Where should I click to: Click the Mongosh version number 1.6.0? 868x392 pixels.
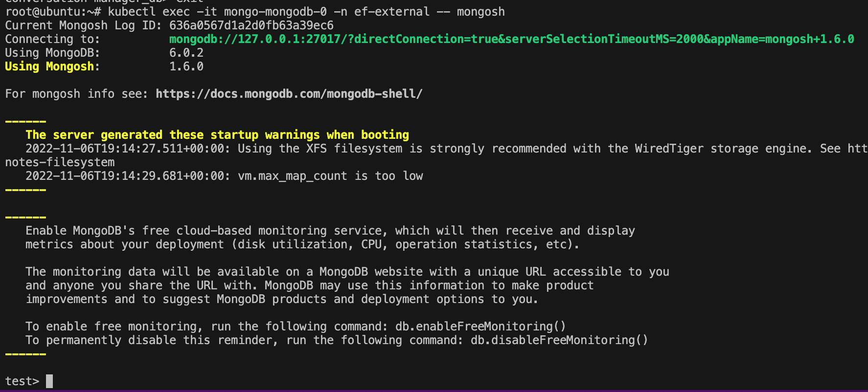click(x=186, y=66)
